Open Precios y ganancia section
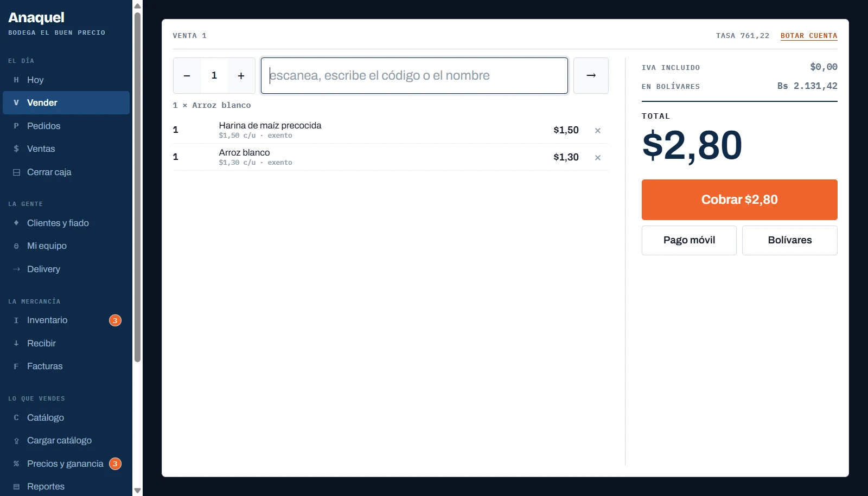The height and width of the screenshot is (496, 868). click(x=66, y=463)
